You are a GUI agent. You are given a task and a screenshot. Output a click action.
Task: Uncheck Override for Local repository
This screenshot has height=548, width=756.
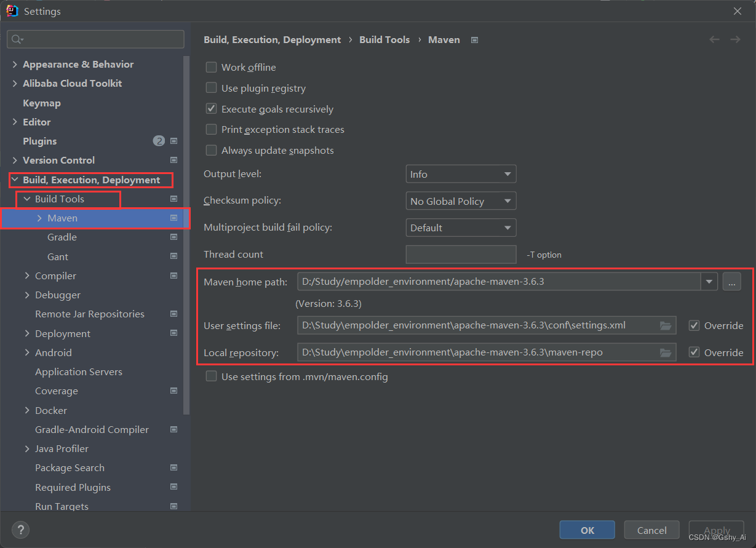[694, 352]
